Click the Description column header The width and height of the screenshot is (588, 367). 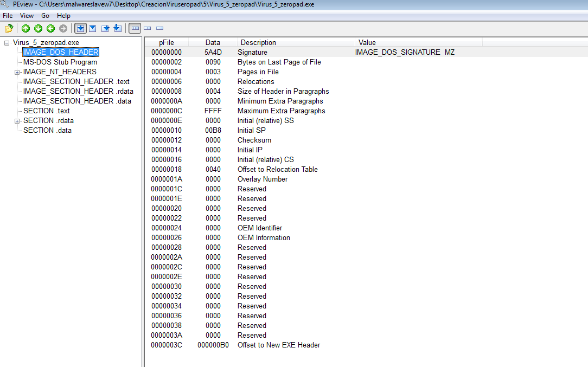click(x=258, y=42)
